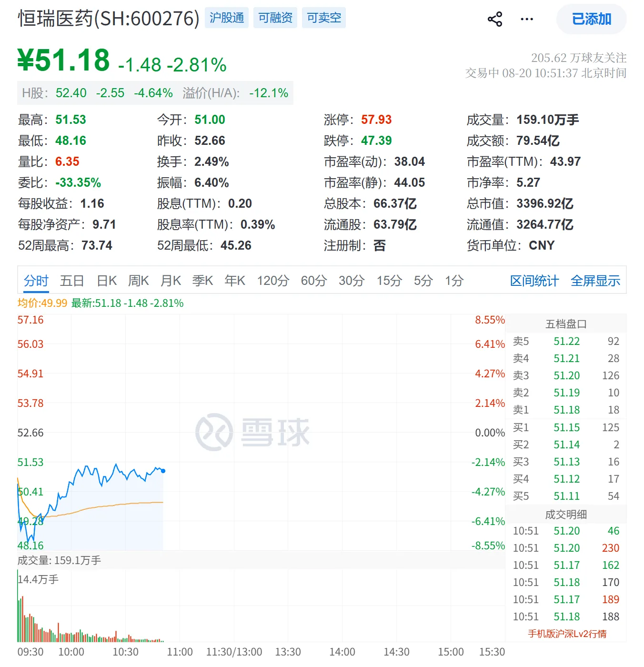The image size is (644, 667).
Task: Select the 年K chart tab
Action: (235, 281)
